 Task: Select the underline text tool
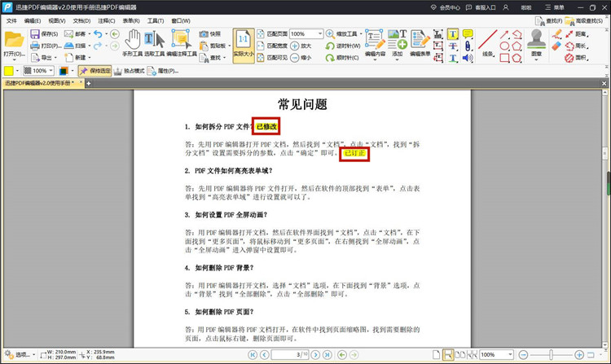(453, 58)
